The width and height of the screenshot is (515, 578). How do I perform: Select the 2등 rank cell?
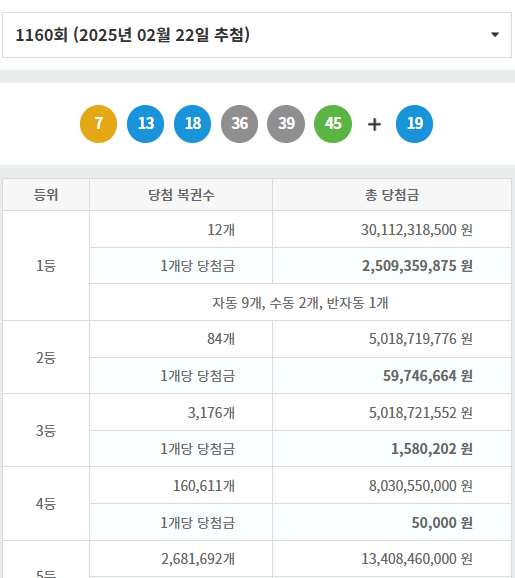coord(46,357)
